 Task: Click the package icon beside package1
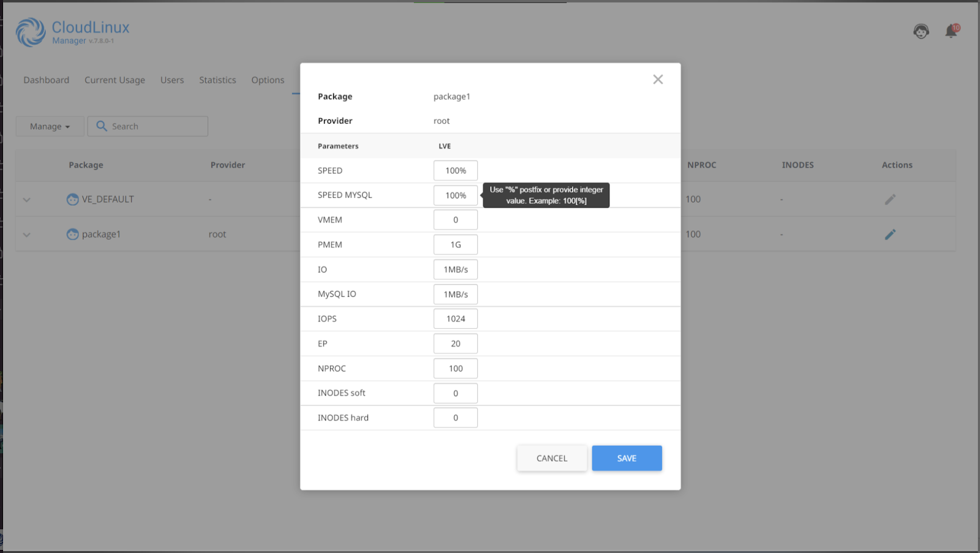(73, 234)
